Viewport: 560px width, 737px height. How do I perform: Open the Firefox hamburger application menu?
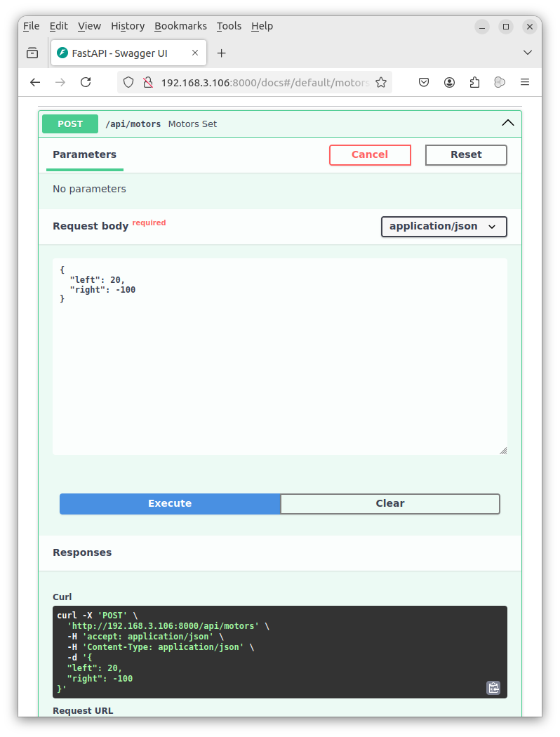click(525, 83)
